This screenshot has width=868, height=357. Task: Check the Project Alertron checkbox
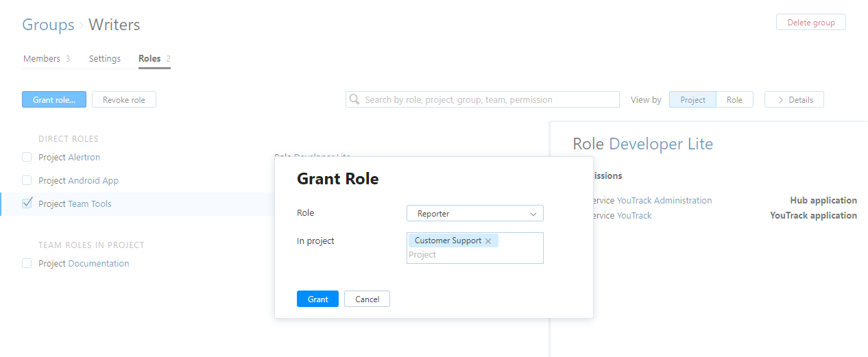click(27, 157)
